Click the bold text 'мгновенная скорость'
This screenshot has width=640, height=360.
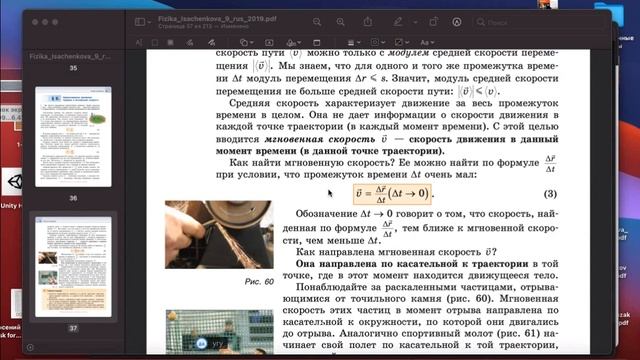tap(320, 139)
